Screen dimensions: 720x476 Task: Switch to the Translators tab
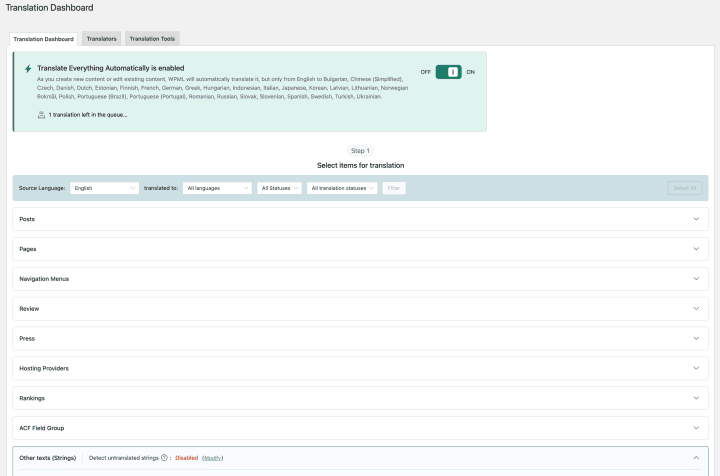[x=101, y=39]
